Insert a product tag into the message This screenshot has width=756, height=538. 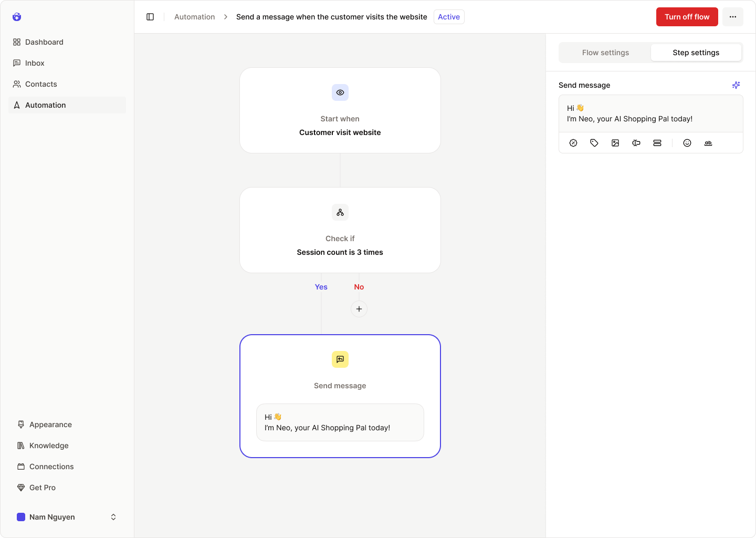point(594,142)
